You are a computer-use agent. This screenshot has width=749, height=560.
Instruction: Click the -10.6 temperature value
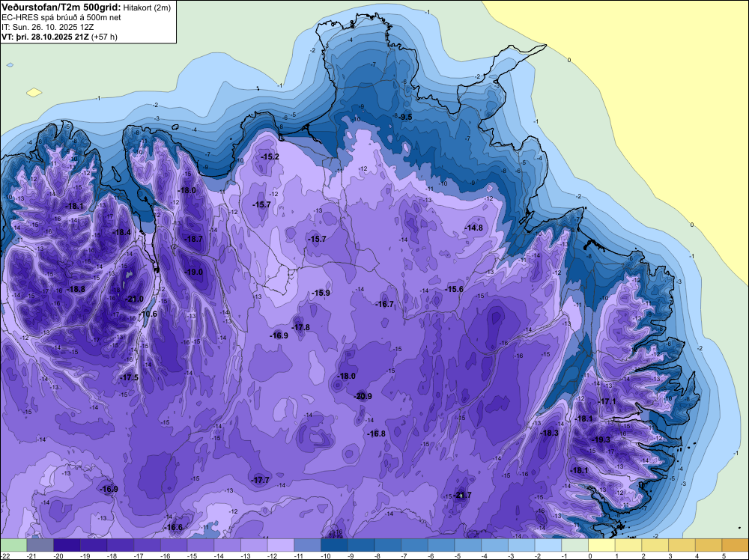click(x=148, y=314)
